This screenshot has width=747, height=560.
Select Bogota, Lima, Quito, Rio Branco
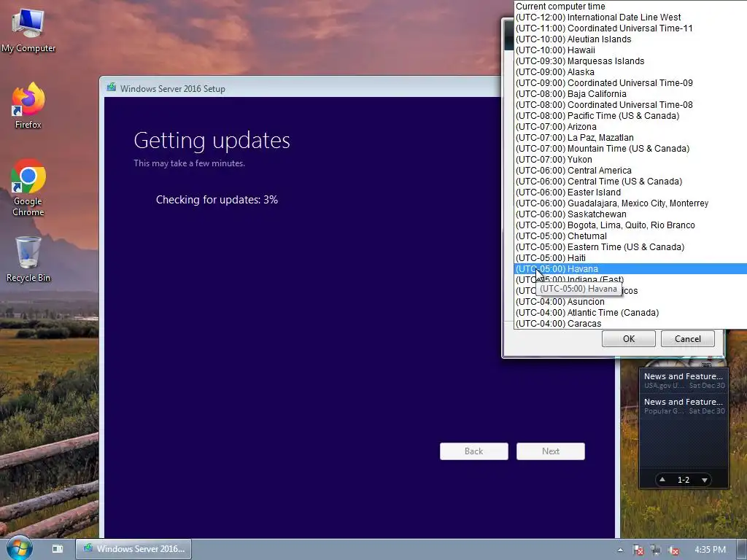[x=631, y=225]
